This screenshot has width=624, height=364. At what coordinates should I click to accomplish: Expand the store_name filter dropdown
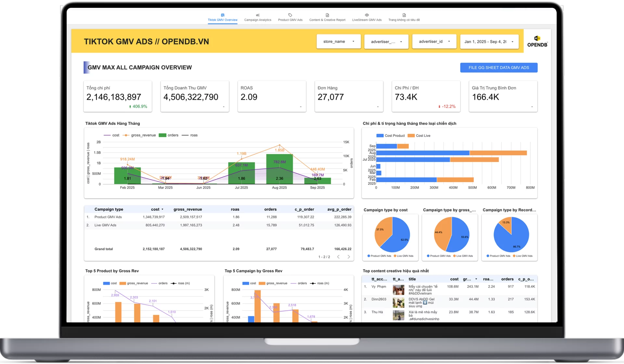339,42
